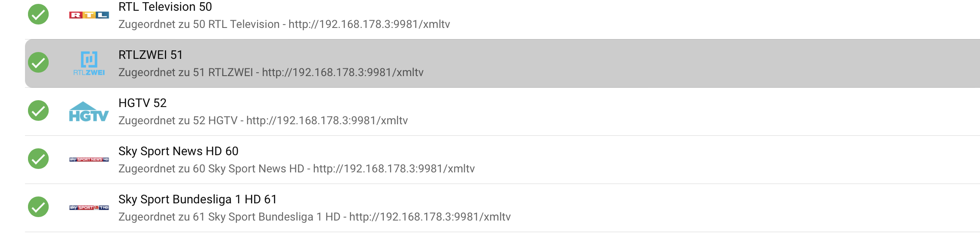Click the RTLZWEI channel logo
980x233 pixels.
89,63
